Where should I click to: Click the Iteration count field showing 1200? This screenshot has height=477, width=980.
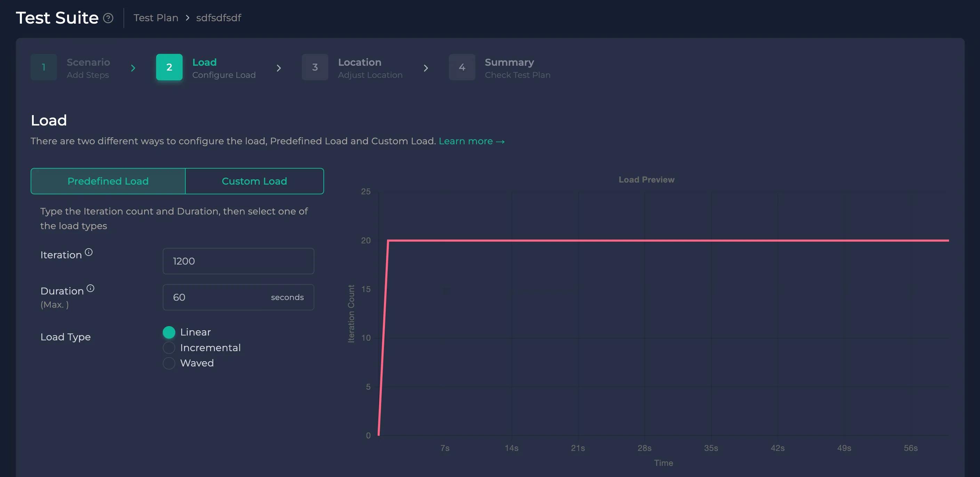click(x=239, y=261)
